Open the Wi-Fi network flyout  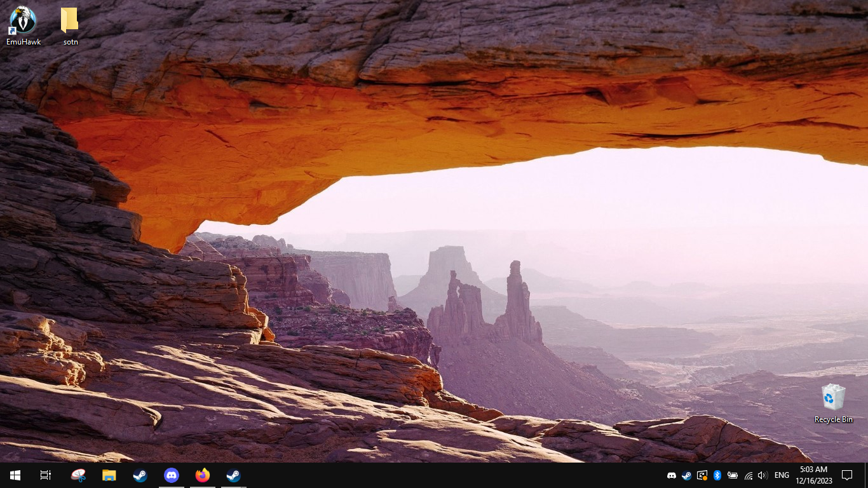tap(749, 475)
